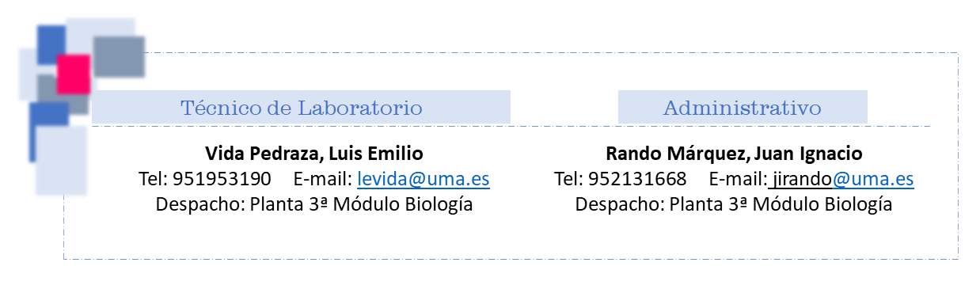Screen dimensions: 980x293
Task: Click the Tel label before 952131668
Action: pyautogui.click(x=568, y=179)
